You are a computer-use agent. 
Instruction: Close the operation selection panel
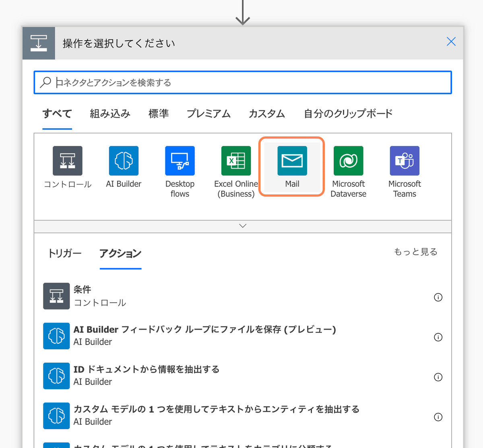pyautogui.click(x=451, y=41)
